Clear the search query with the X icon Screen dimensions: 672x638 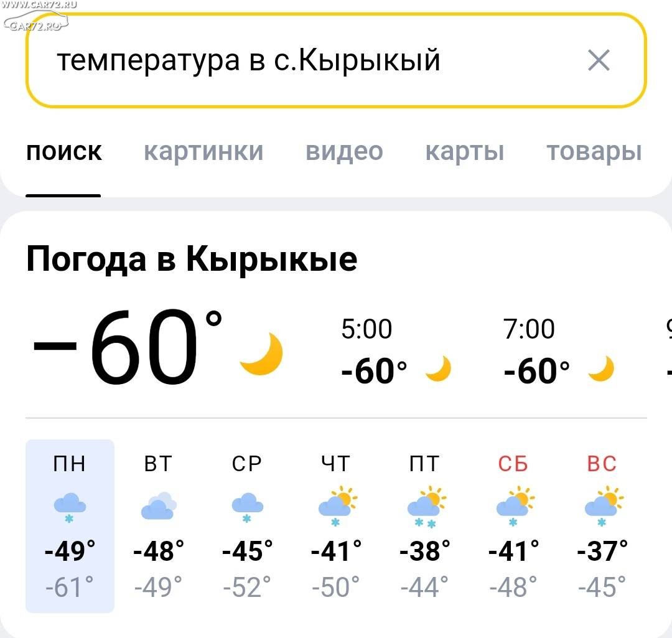(599, 60)
